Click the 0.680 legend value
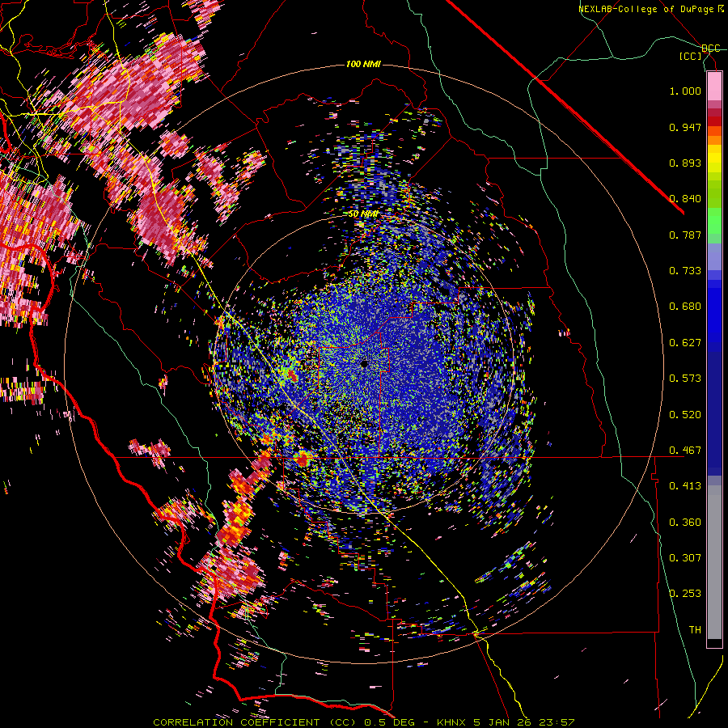728x728 pixels. pos(685,307)
